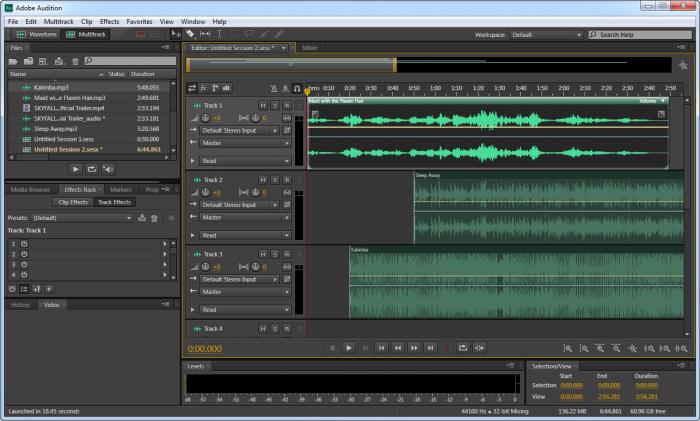
Task: Expand effect slot 2 arrow
Action: pos(165,254)
